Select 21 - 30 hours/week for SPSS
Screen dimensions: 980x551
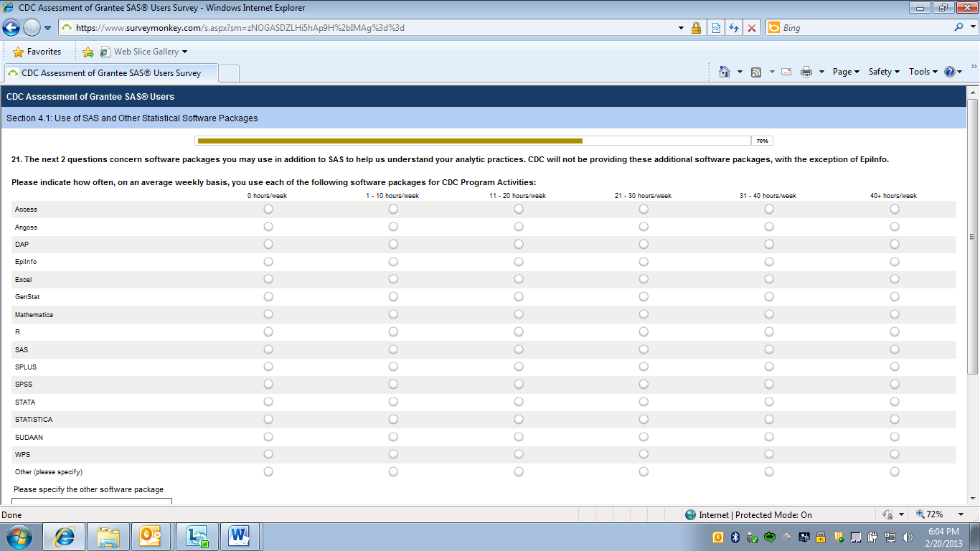click(644, 384)
